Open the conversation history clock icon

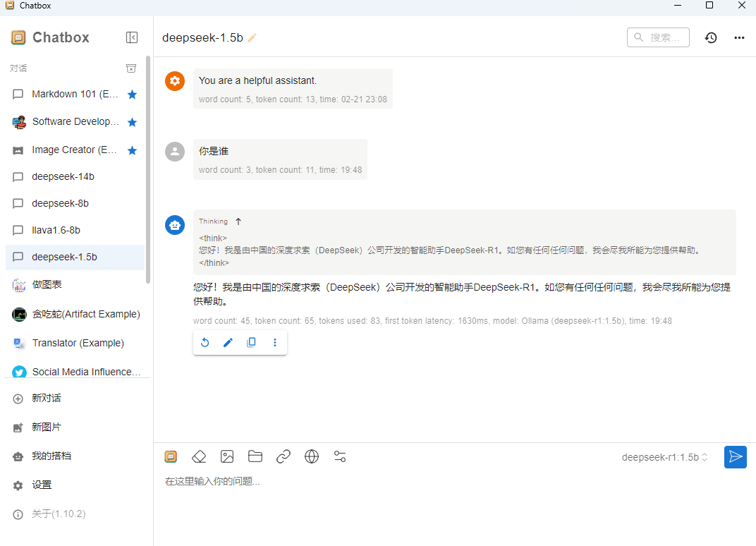tap(711, 38)
